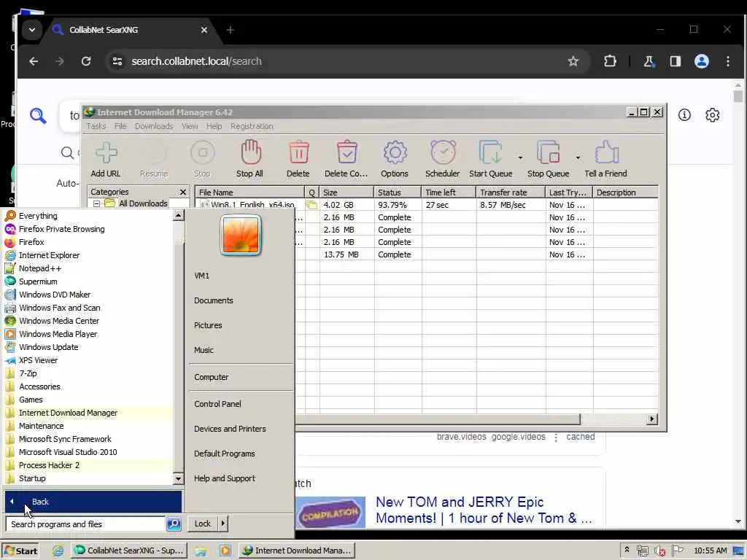
Task: Open browser extensions puzzle icon
Action: [610, 61]
